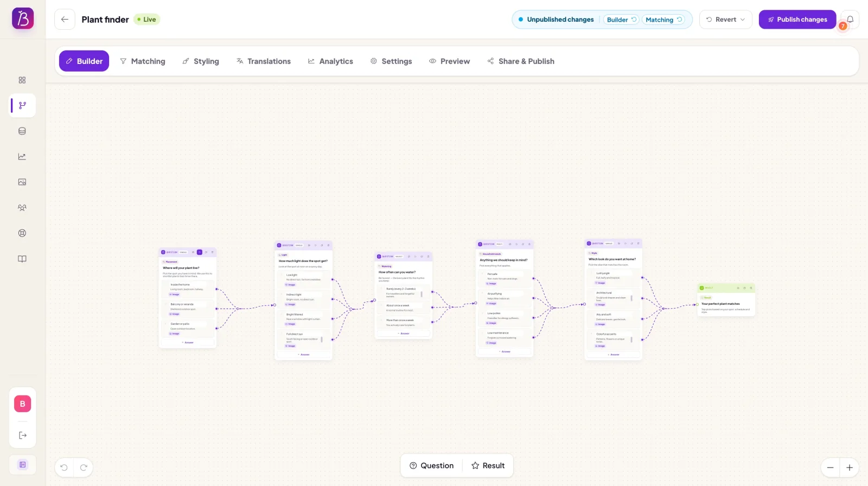Undo the last canvas action

point(64,468)
